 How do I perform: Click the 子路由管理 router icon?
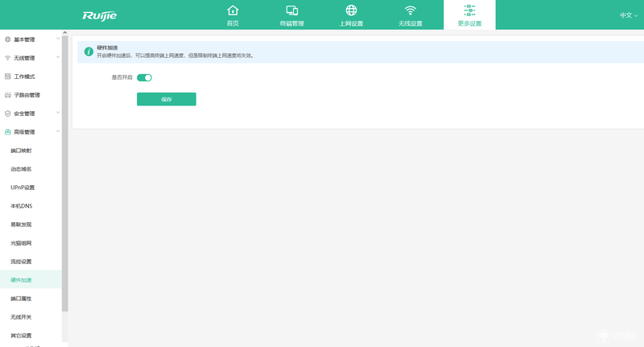pyautogui.click(x=7, y=95)
